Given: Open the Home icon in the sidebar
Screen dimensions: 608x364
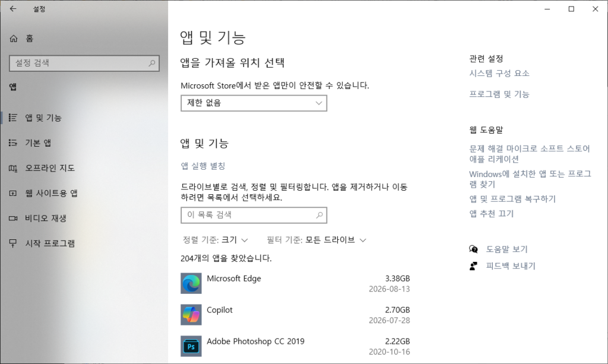Looking at the screenshot, I should pyautogui.click(x=14, y=39).
